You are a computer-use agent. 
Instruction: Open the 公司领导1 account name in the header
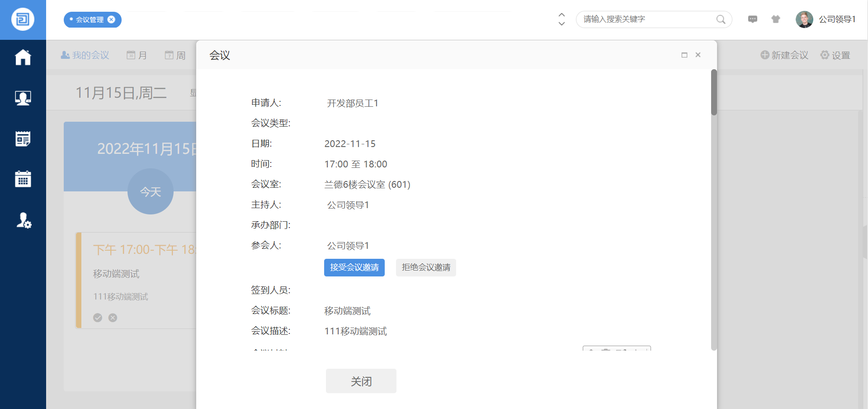point(837,19)
